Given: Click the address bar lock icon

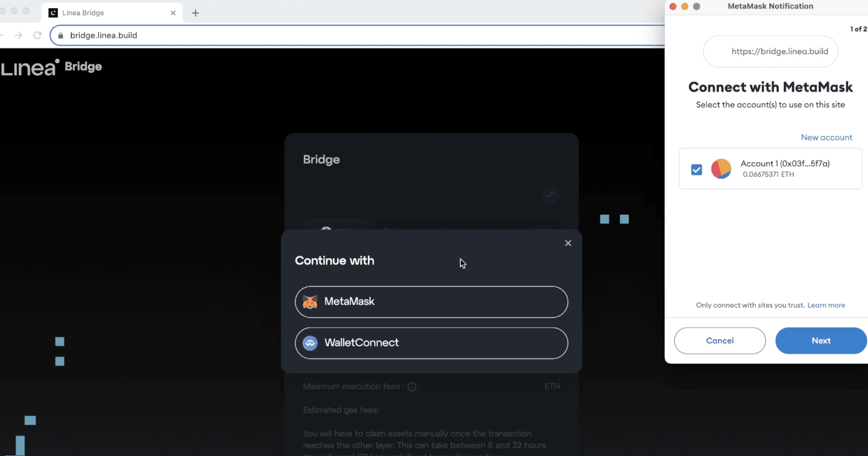Looking at the screenshot, I should 60,36.
